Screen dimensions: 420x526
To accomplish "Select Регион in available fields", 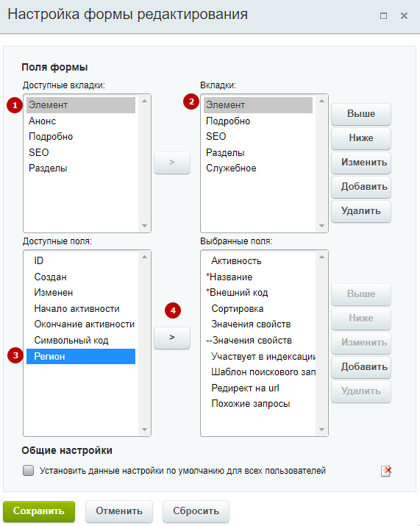I will tap(81, 356).
